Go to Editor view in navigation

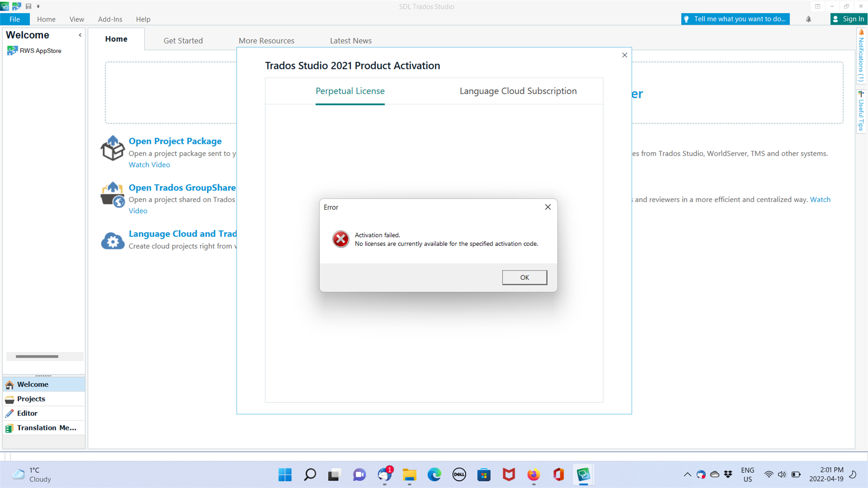pyautogui.click(x=44, y=413)
